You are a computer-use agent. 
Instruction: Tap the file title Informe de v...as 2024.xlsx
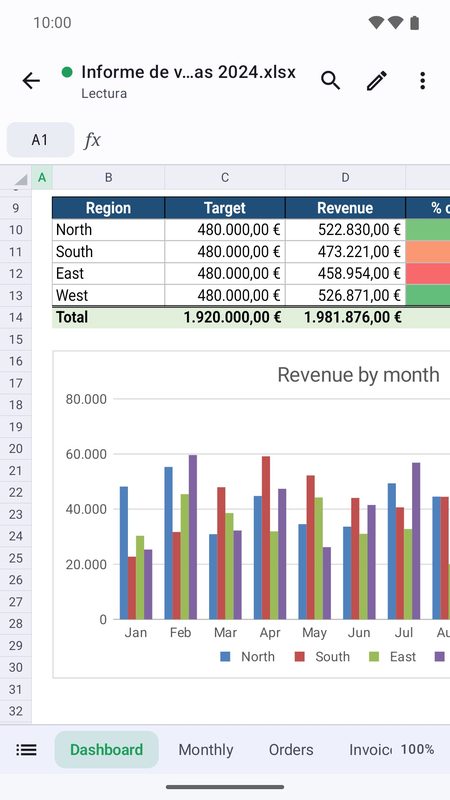tap(188, 72)
